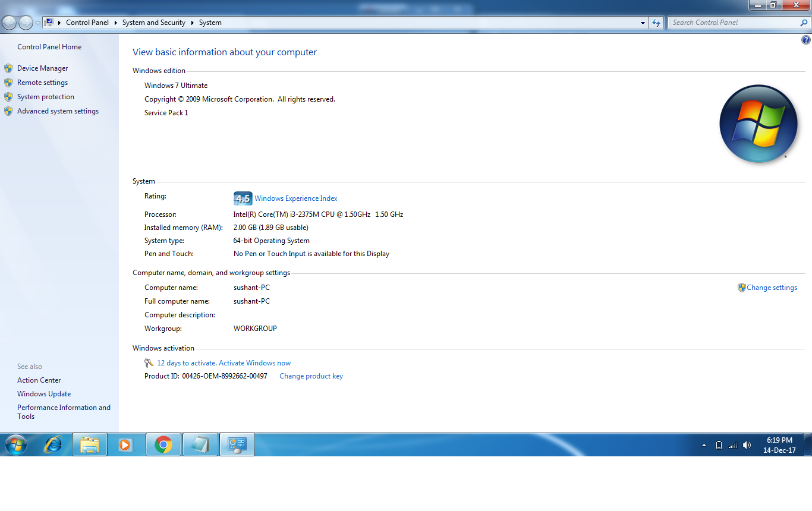Open Device Manager from the left pane
This screenshot has height=511, width=812.
(42, 68)
